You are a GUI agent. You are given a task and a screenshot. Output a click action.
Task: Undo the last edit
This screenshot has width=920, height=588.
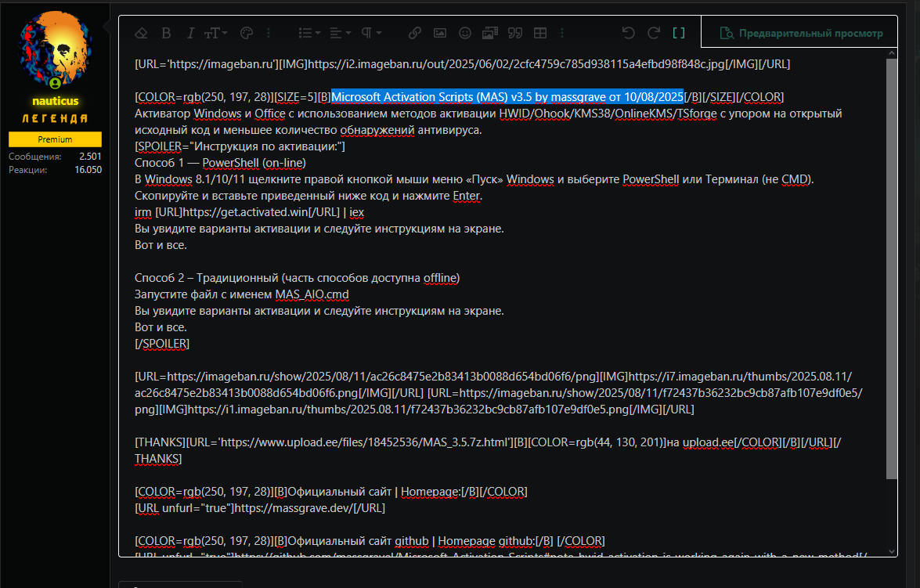629,34
